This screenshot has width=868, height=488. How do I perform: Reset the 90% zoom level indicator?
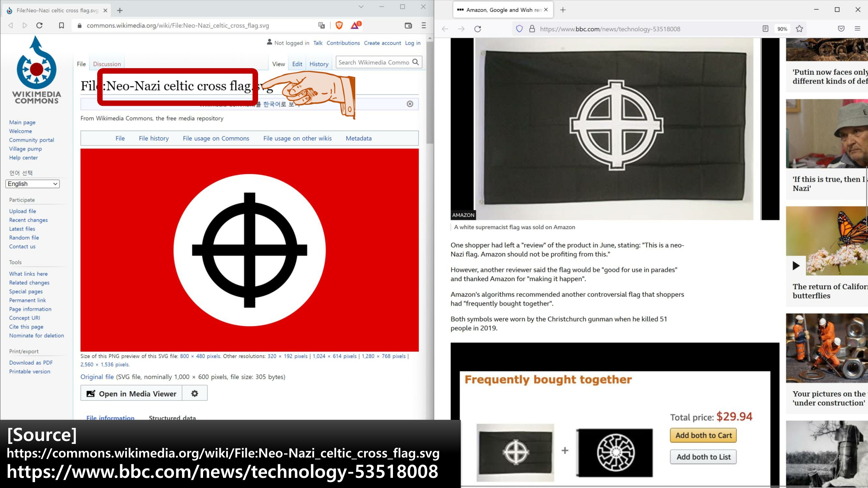pos(782,29)
